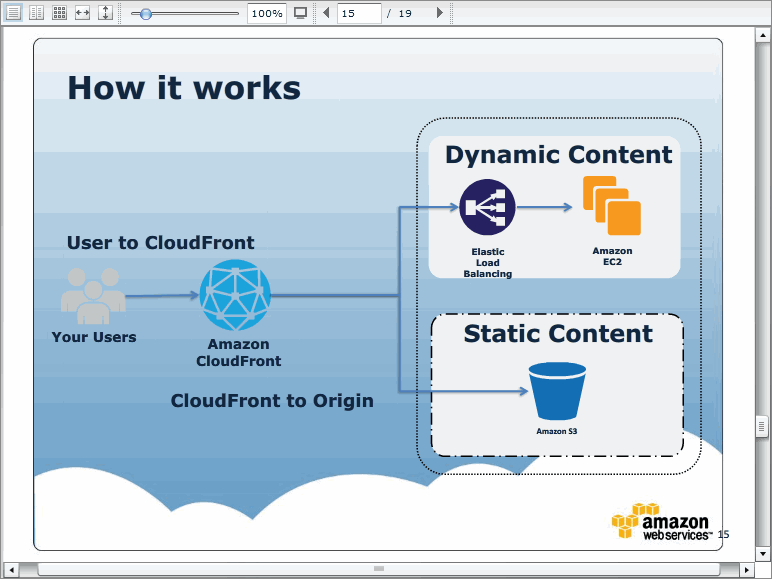The width and height of the screenshot is (772, 579).
Task: Fit page to width
Action: coord(83,12)
